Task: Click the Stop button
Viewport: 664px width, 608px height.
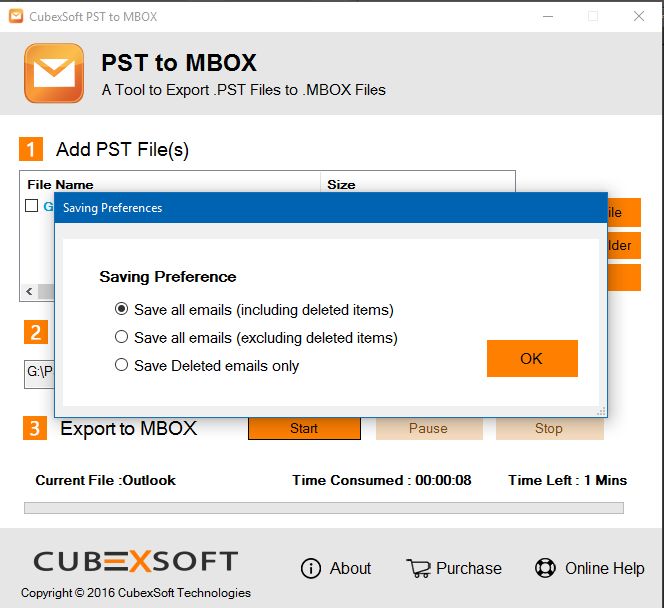Action: click(549, 428)
